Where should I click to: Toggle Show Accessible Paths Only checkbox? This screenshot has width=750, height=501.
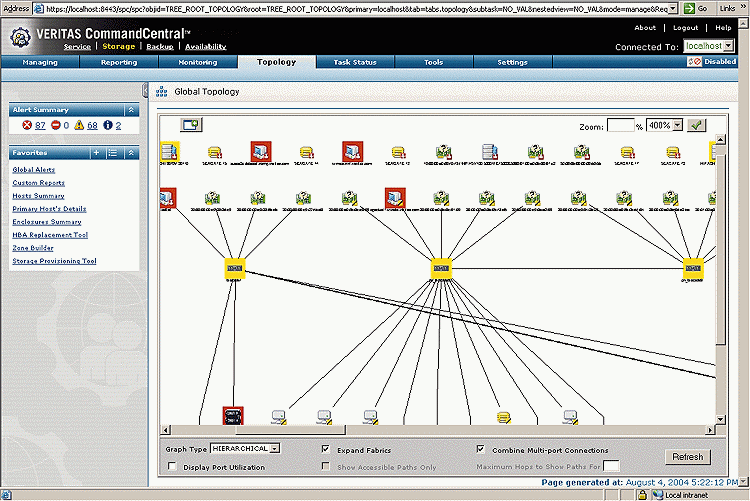(x=326, y=466)
